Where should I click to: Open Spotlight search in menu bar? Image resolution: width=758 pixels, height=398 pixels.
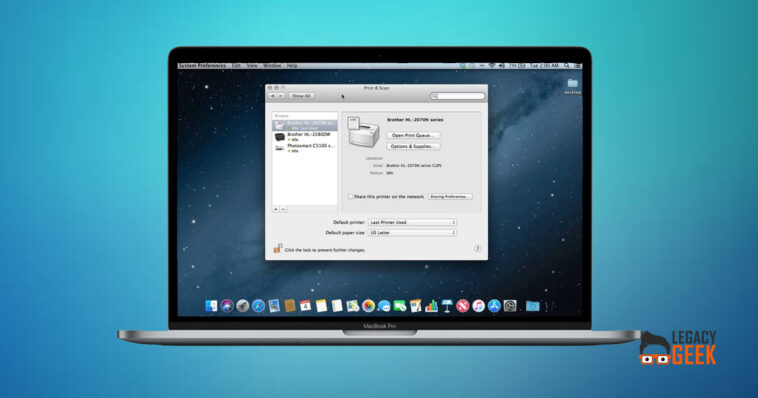point(567,65)
